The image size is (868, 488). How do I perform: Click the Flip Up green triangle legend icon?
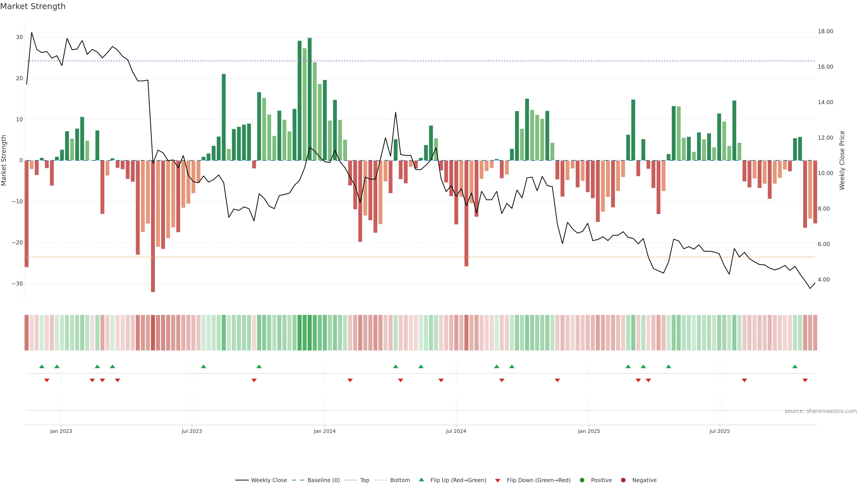click(421, 480)
